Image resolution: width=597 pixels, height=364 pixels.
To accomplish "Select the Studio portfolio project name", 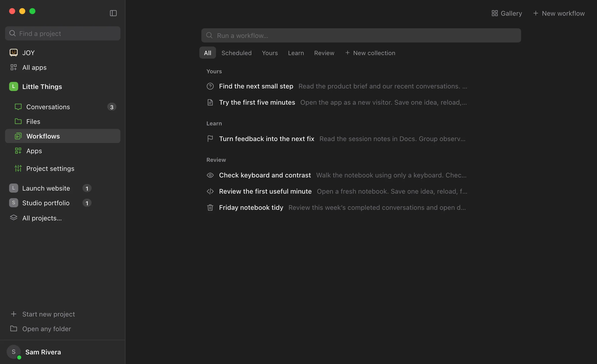I will (x=46, y=203).
